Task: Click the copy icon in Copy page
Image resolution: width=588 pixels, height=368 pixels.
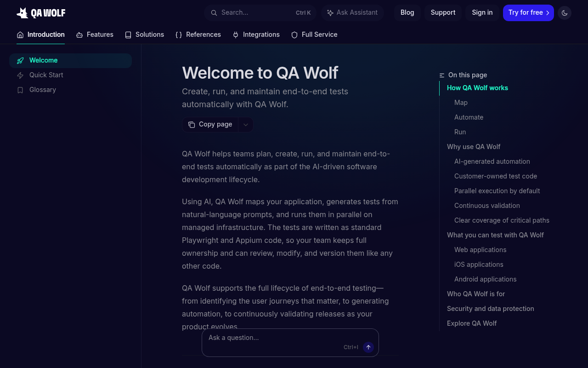Action: click(192, 125)
